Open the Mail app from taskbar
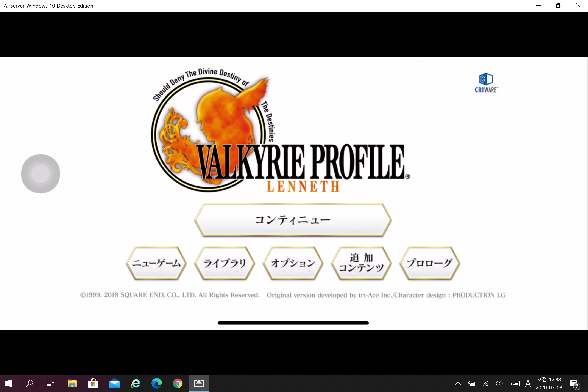 pos(114,383)
